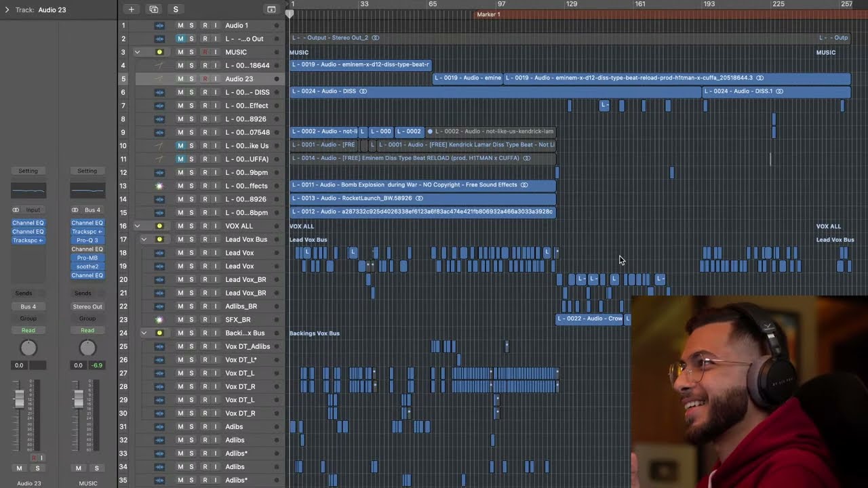Screen dimensions: 868x488
Task: Click bar 129 on the ruler
Action: pos(572,4)
